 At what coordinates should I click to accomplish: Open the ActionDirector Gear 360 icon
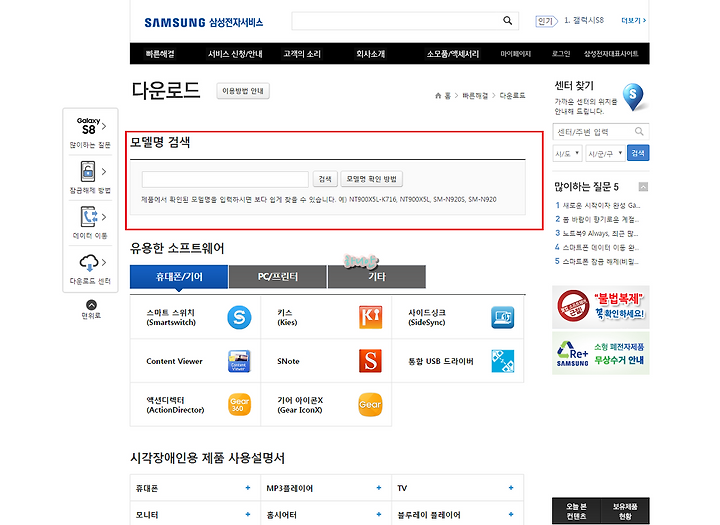point(239,405)
